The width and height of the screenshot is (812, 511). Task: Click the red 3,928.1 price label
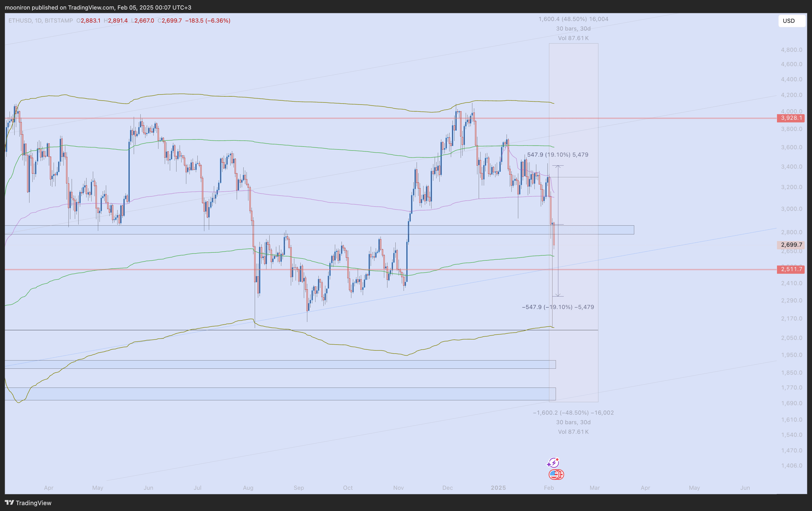click(791, 118)
